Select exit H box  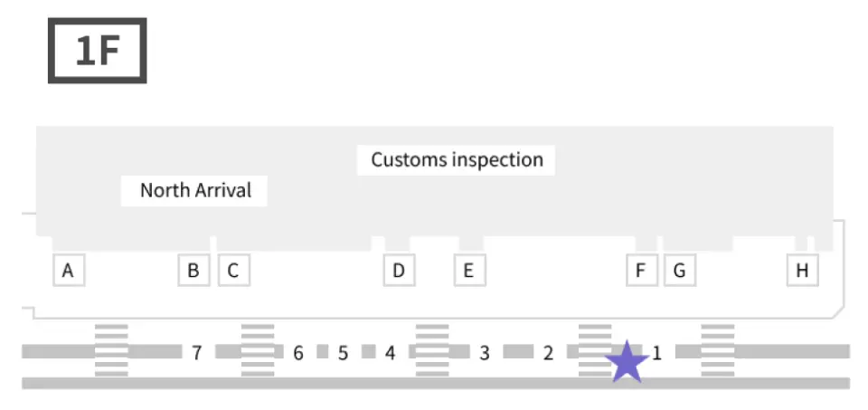tap(802, 270)
